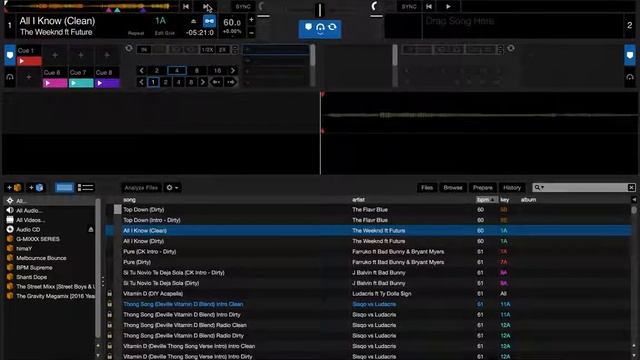Viewport: 640px width, 360px height.
Task: Add cue point in fourth cue slot
Action: [107, 55]
